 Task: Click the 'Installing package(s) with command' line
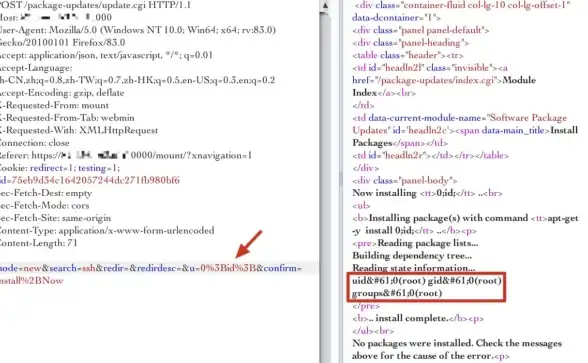(x=465, y=218)
